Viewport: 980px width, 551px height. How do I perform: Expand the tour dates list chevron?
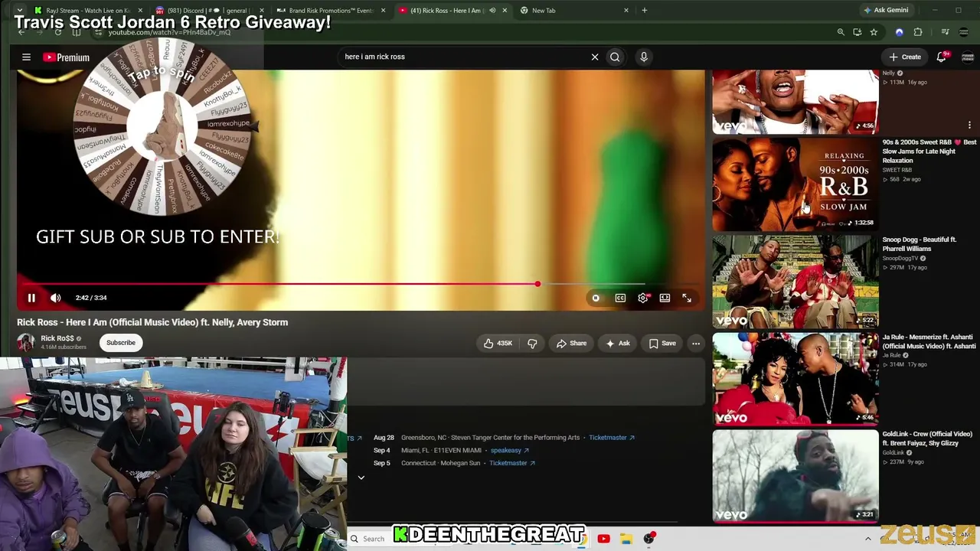point(361,478)
